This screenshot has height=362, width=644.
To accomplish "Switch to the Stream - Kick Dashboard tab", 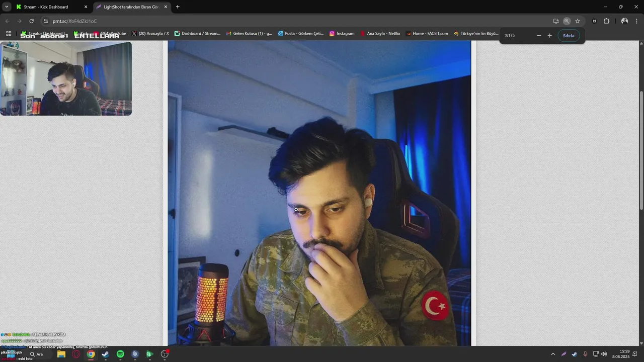I will pyautogui.click(x=52, y=7).
